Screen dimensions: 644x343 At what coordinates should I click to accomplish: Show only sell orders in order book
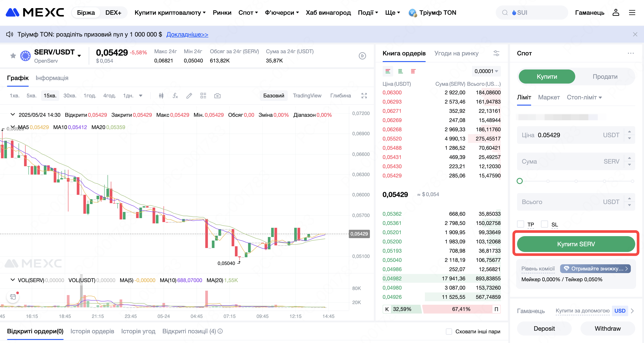click(413, 71)
